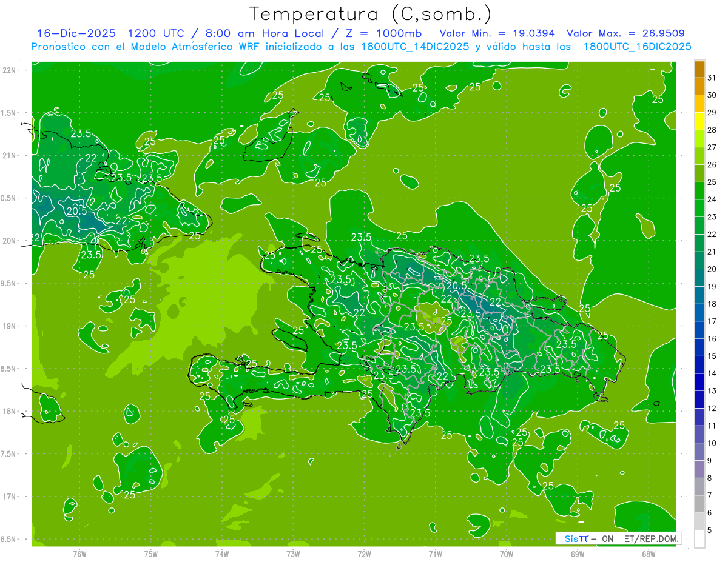
Task: Click the color scale swatch between 18 and 17
Action: (699, 313)
